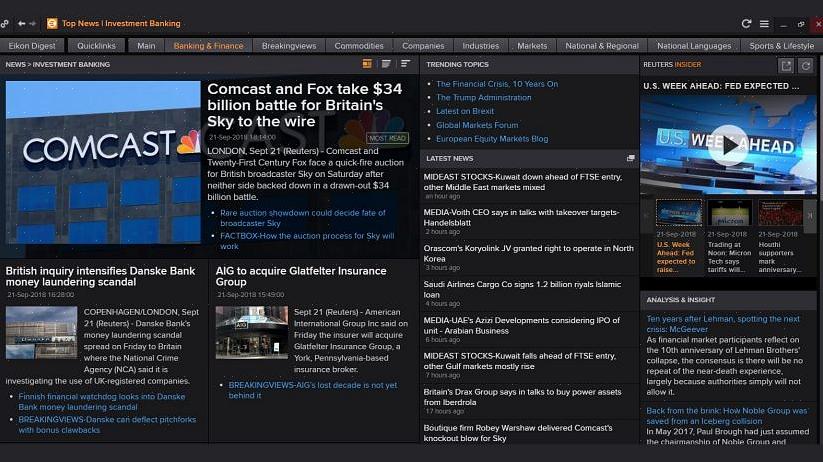
Task: Switch to the Breakingviews tab
Action: tap(289, 46)
